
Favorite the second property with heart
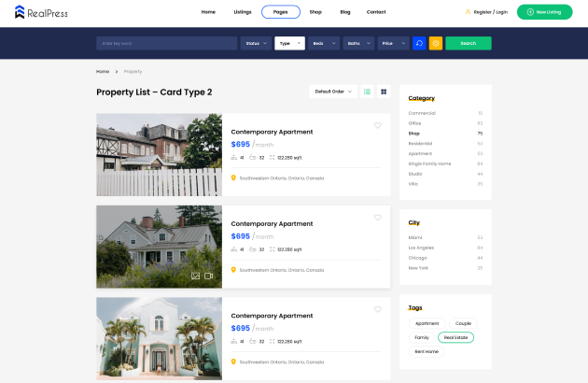pyautogui.click(x=378, y=218)
